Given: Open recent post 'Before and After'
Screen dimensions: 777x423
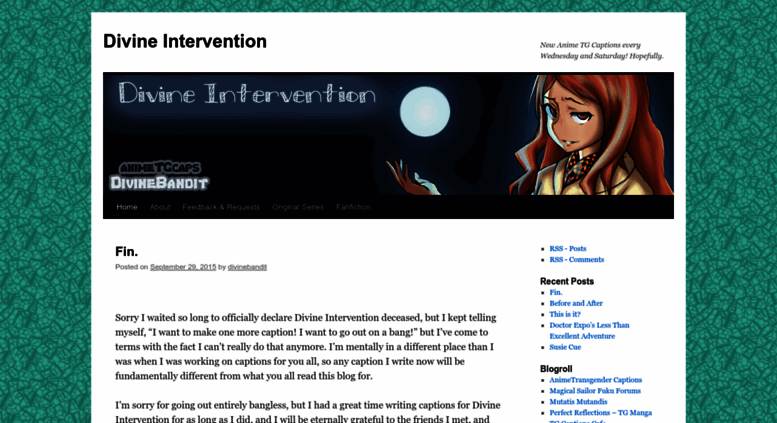Looking at the screenshot, I should point(576,303).
